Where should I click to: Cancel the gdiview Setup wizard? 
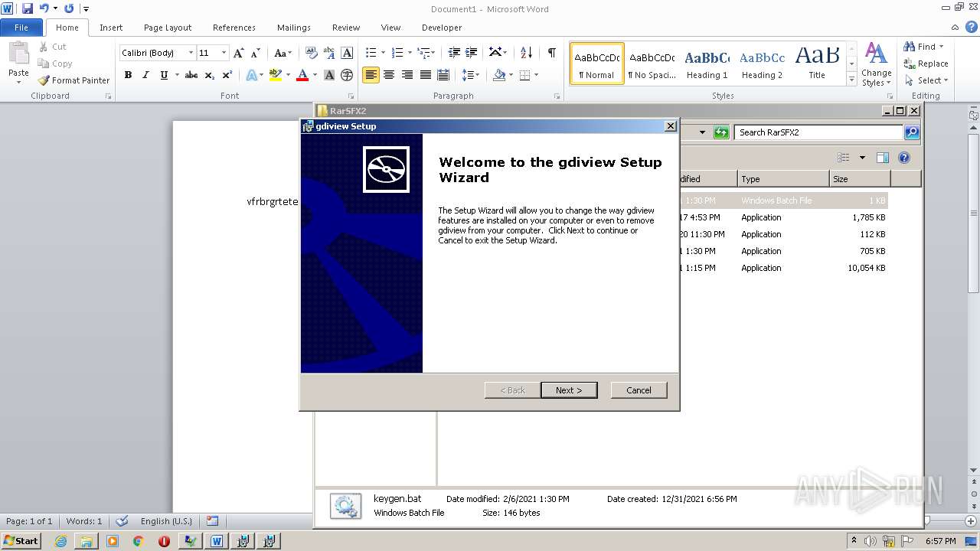point(639,390)
